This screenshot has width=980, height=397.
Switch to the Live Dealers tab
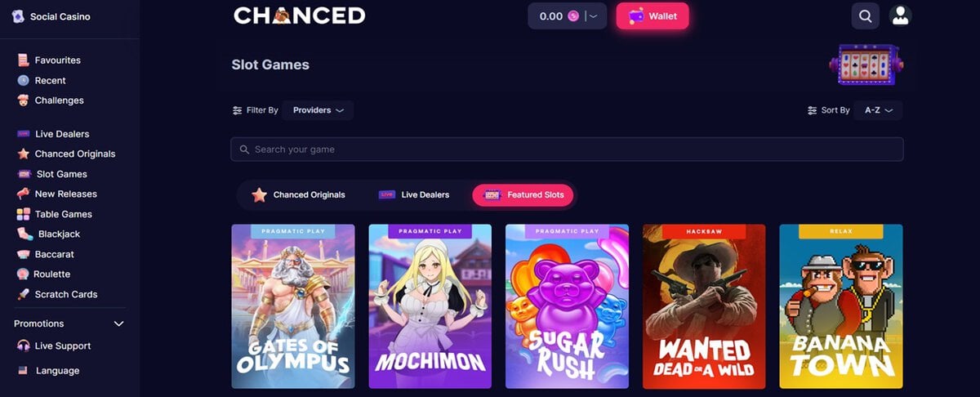coord(414,195)
